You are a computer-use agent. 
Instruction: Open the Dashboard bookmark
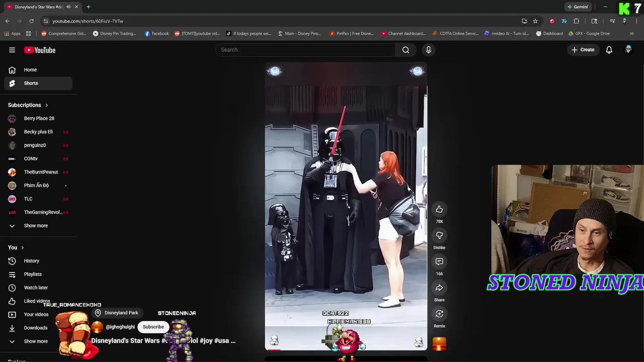549,34
